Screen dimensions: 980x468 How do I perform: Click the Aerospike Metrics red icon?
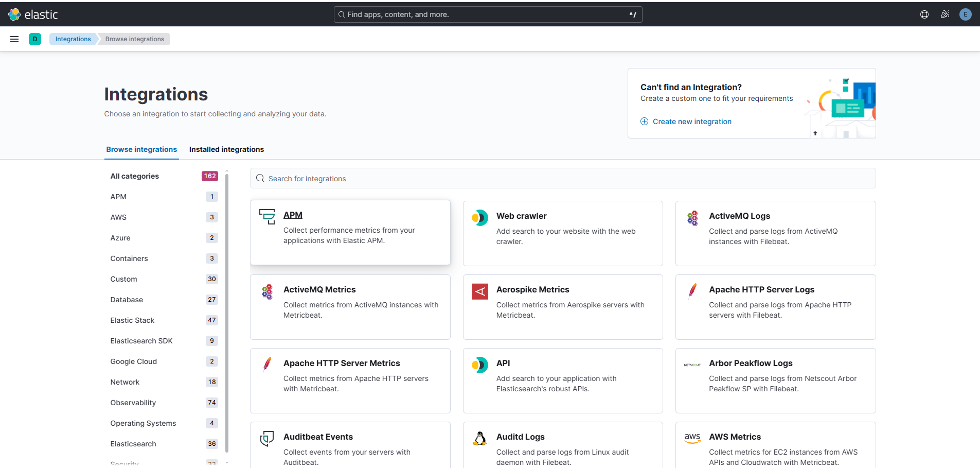480,291
